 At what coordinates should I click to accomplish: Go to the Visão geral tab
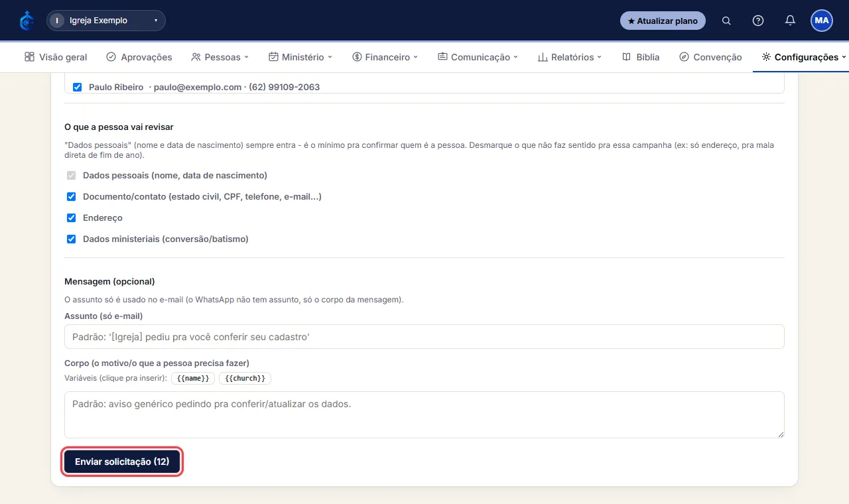click(x=56, y=57)
